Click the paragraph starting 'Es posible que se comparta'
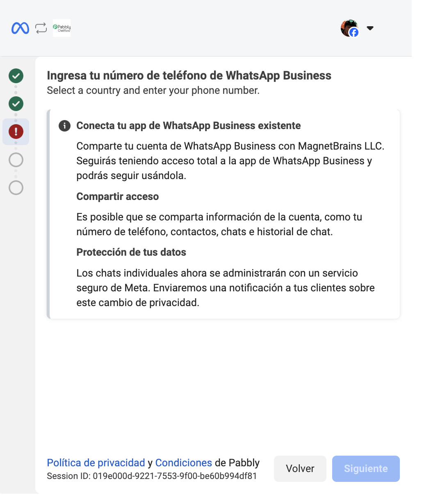The image size is (447, 504). point(219,225)
